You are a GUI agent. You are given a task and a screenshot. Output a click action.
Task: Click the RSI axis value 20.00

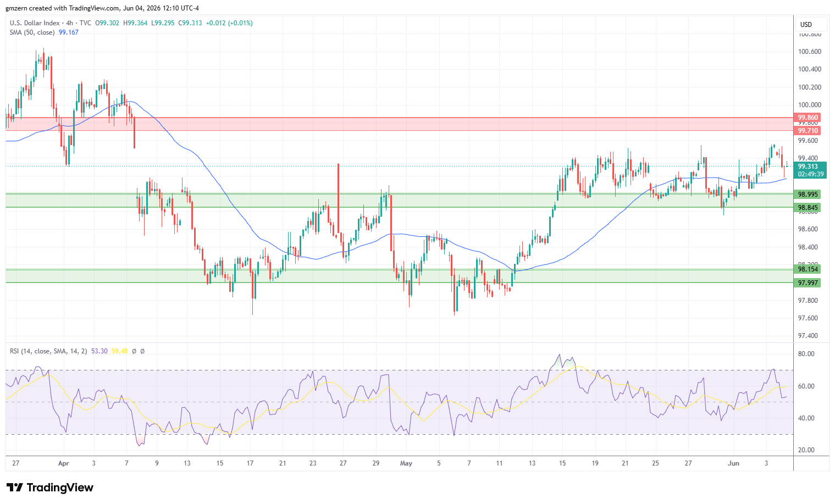806,450
